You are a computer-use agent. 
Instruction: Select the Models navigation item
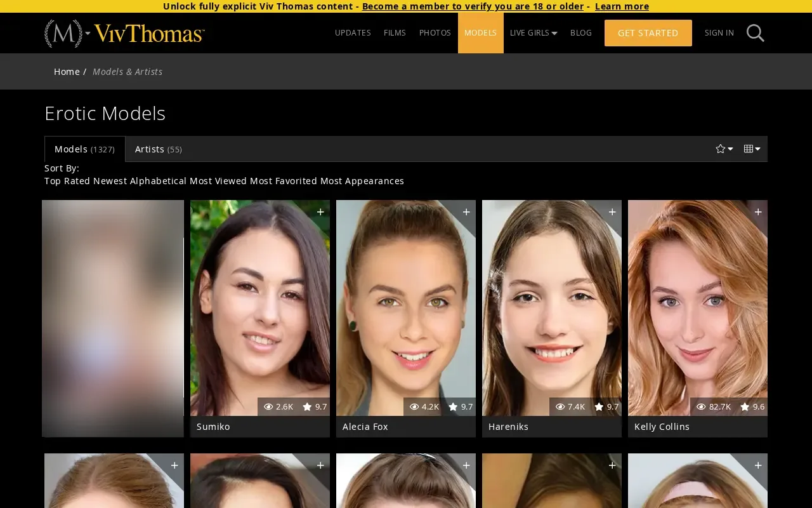481,33
